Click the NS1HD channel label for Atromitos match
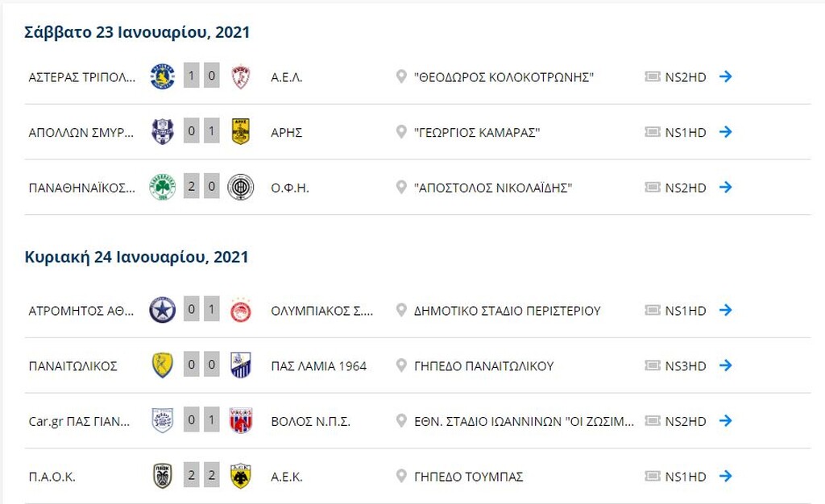Image resolution: width=825 pixels, height=504 pixels. 686,311
